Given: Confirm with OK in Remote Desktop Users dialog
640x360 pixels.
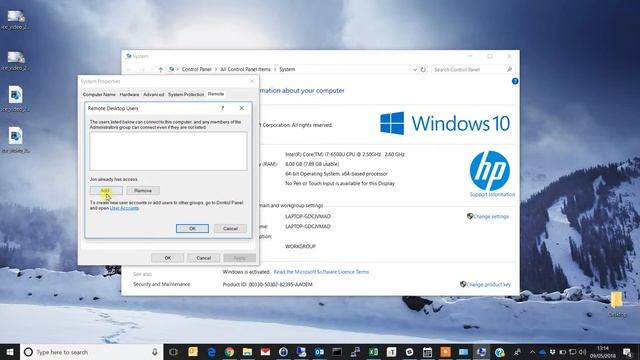Looking at the screenshot, I should click(x=192, y=229).
